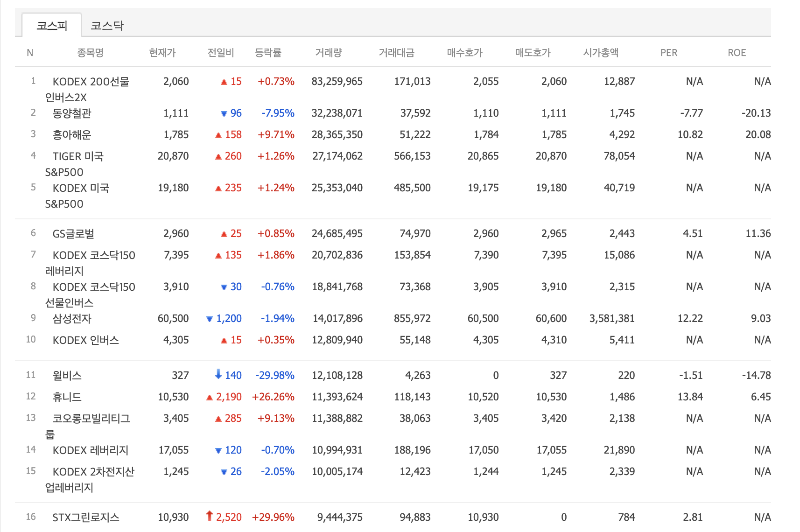Open KODEX 200선물 인버스2X stock link
Image resolution: width=800 pixels, height=532 pixels.
(88, 89)
